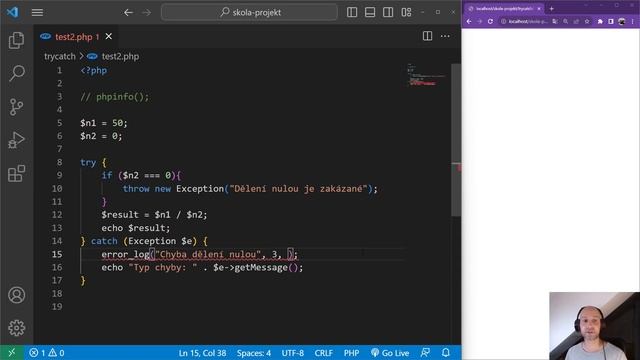Bookmark this page with the star icon
This screenshot has width=640, height=360.
tap(587, 21)
